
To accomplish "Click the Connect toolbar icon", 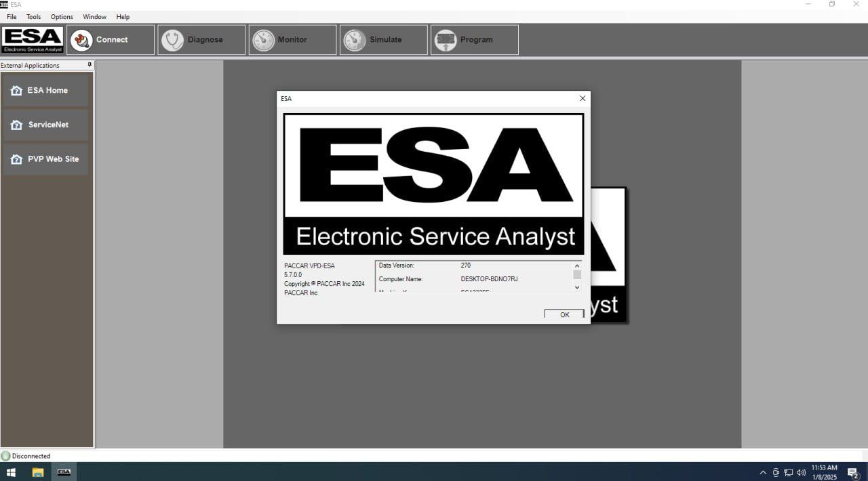I will pos(82,40).
